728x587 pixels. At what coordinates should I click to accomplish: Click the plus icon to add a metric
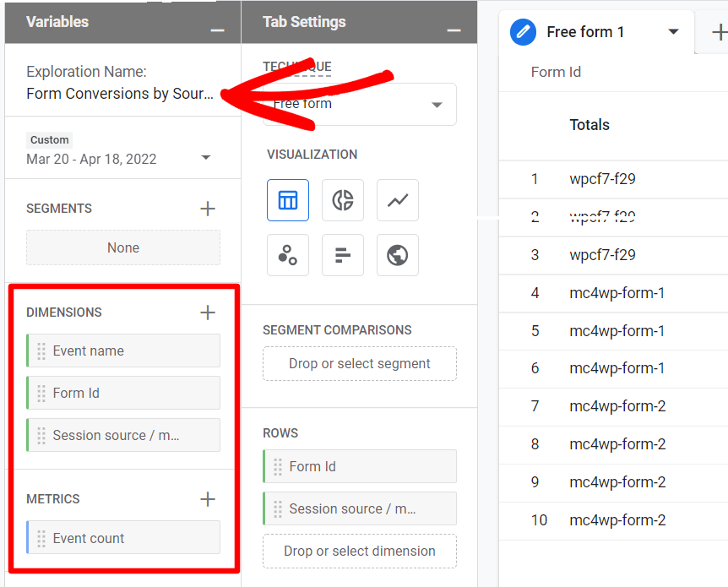pos(208,498)
